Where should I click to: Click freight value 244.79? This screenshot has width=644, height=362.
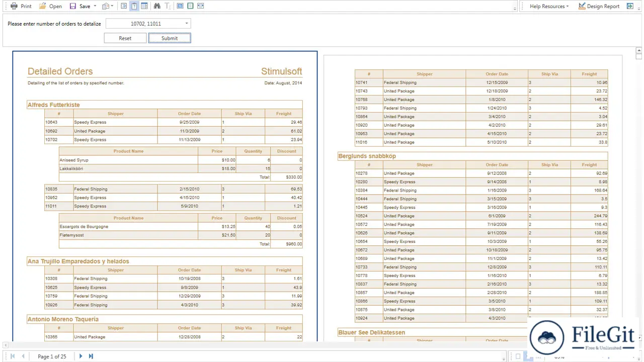pyautogui.click(x=600, y=216)
